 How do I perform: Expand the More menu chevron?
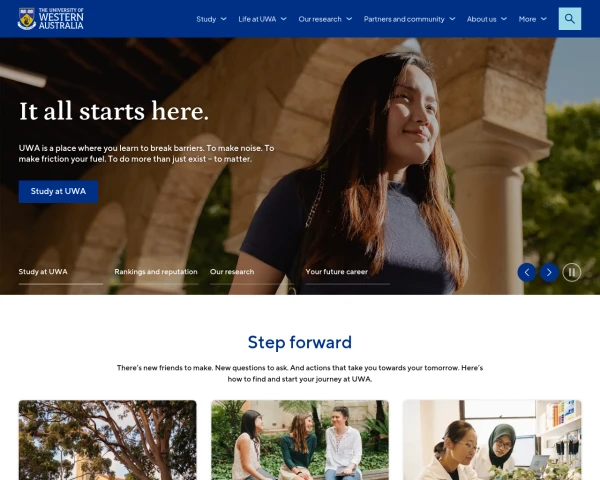click(544, 19)
